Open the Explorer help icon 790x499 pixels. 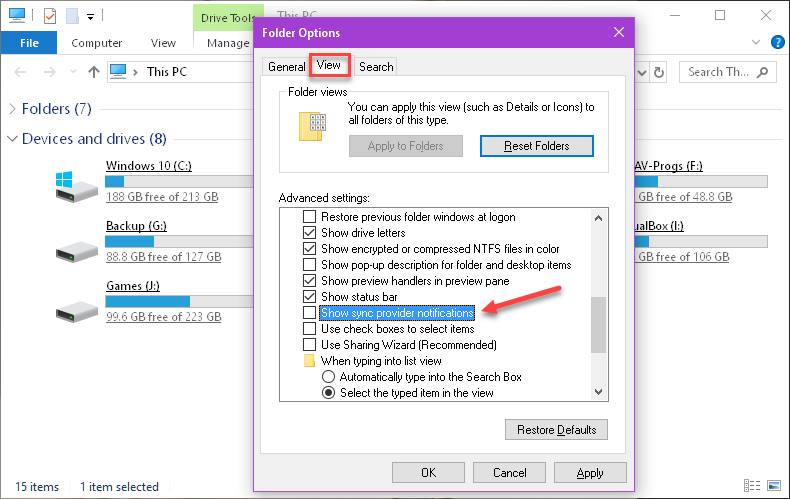coord(777,42)
